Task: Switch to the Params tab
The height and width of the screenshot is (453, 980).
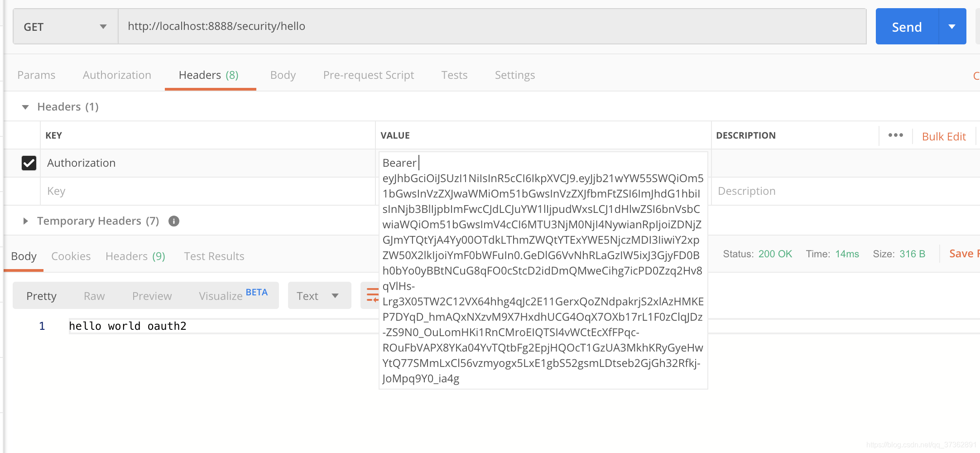Action: point(36,75)
